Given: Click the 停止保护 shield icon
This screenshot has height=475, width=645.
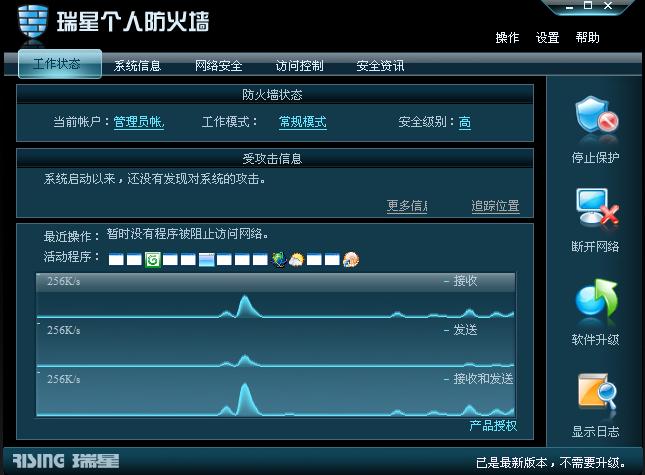Looking at the screenshot, I should coord(596,116).
